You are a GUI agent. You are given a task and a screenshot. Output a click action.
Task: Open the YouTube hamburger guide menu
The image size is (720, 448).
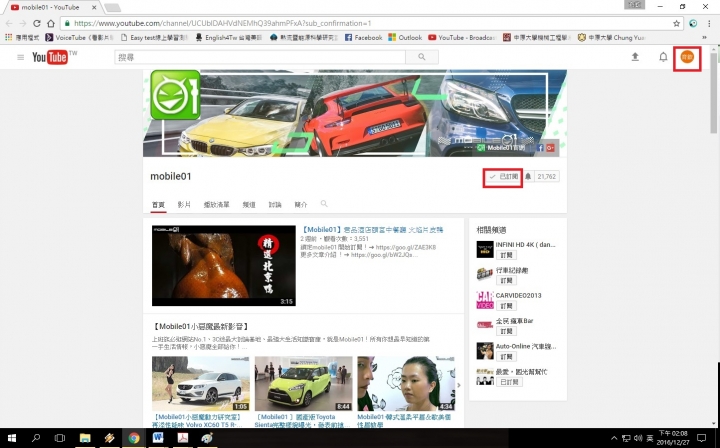[x=20, y=57]
